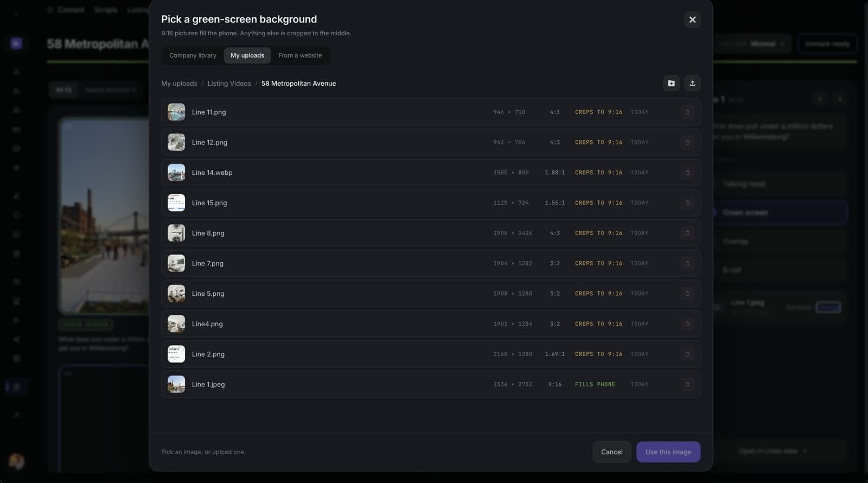This screenshot has height=483, width=868.
Task: Switch to Company library tab
Action: point(193,55)
